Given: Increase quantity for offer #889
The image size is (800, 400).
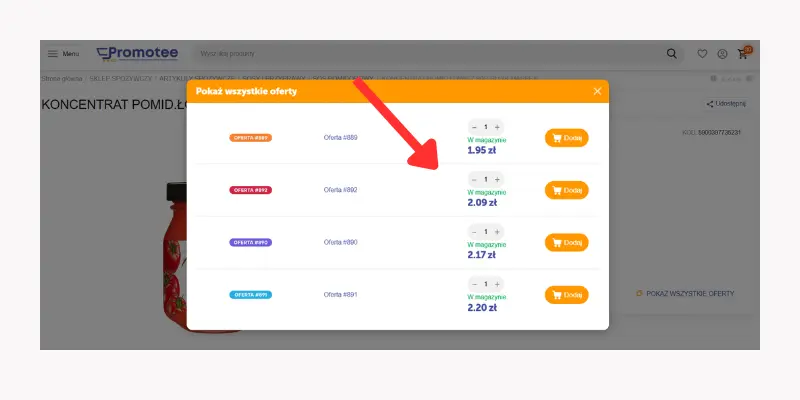Looking at the screenshot, I should [x=497, y=127].
